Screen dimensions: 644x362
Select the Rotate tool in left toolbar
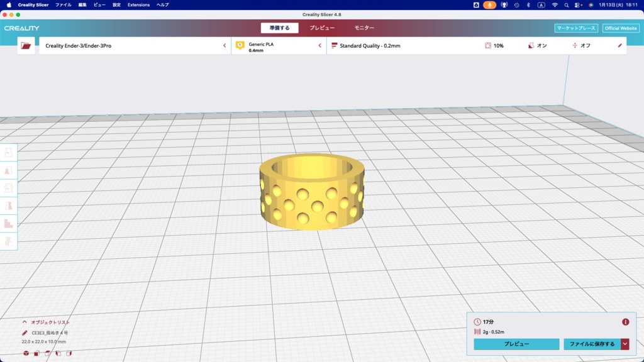click(x=9, y=188)
